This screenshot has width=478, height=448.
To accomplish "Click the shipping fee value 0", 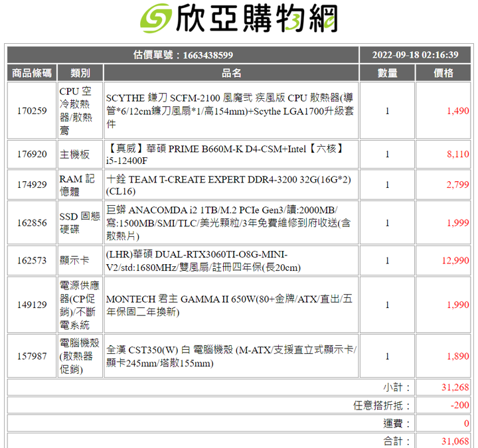I will point(467,423).
